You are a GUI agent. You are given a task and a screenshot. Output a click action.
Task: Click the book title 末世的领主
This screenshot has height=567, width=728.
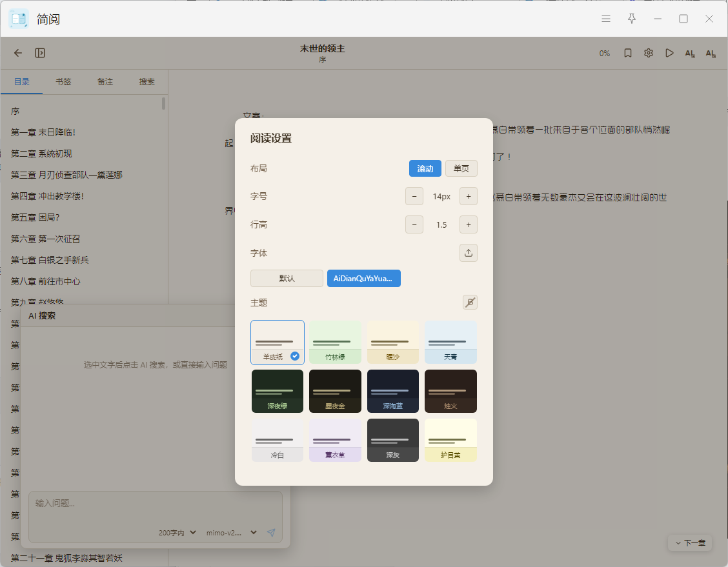tap(322, 49)
